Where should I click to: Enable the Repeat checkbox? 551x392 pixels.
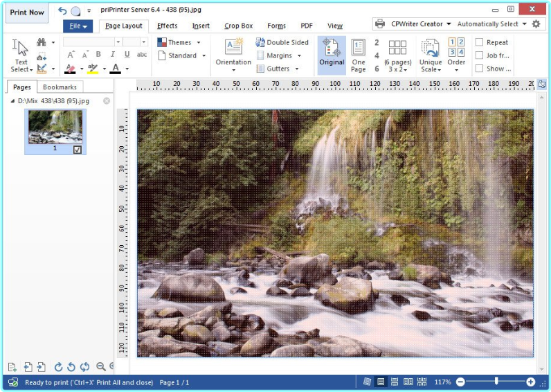point(479,42)
